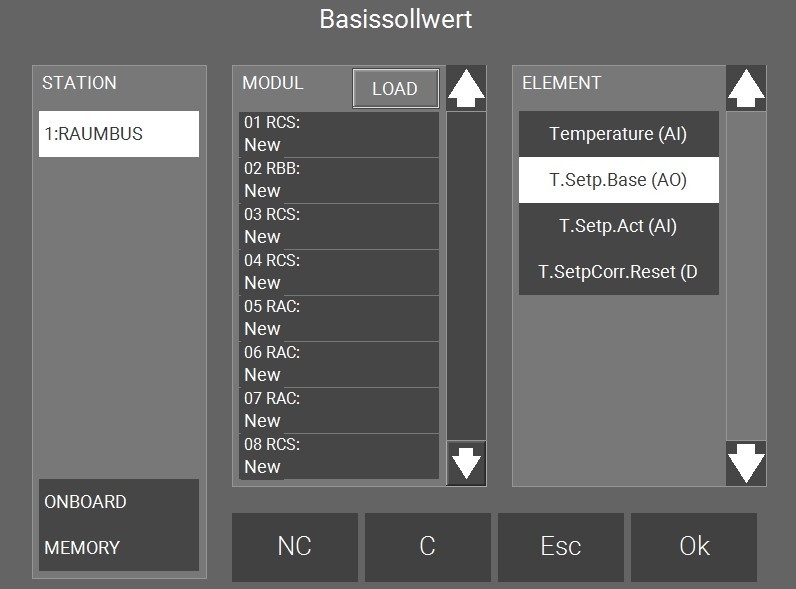Click the ELEMENT list scroll down arrow

[x=746, y=463]
